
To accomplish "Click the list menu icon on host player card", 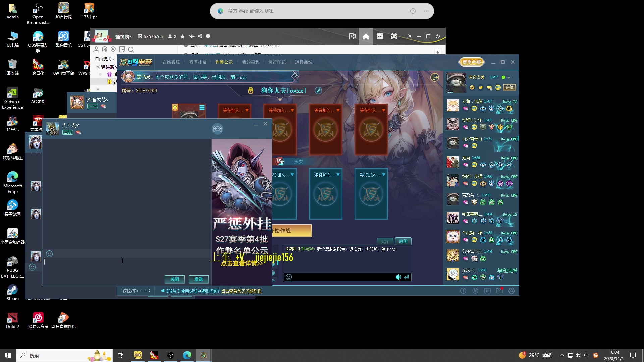I will point(202,107).
